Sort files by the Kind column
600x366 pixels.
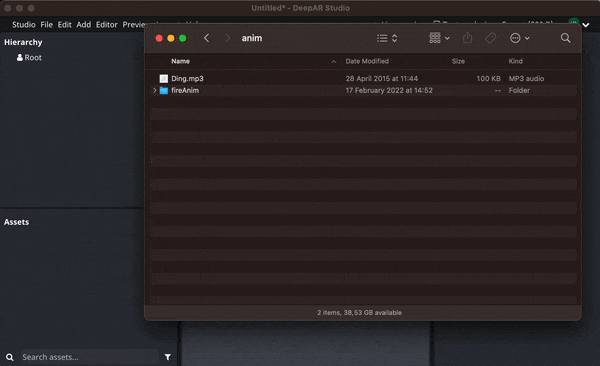515,61
